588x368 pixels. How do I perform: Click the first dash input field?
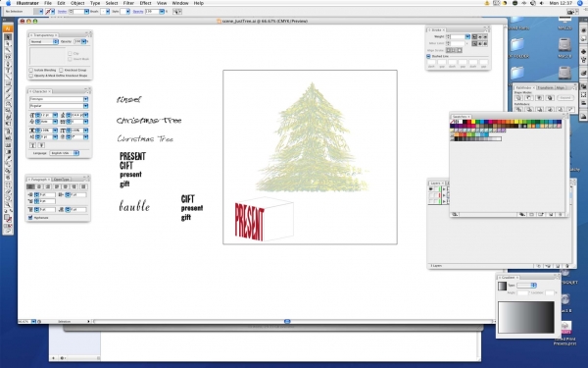pos(431,62)
